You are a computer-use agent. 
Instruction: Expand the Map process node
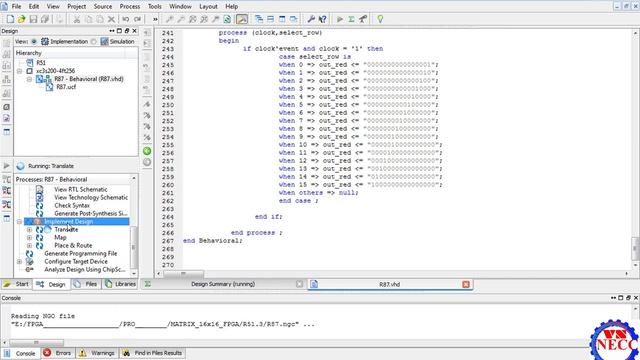(x=29, y=238)
